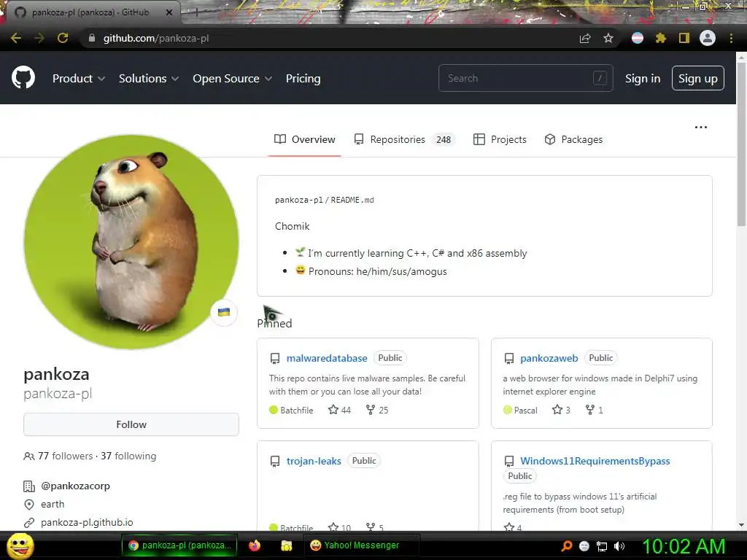Switch to the Repositories tab
The image size is (747, 560).
404,139
